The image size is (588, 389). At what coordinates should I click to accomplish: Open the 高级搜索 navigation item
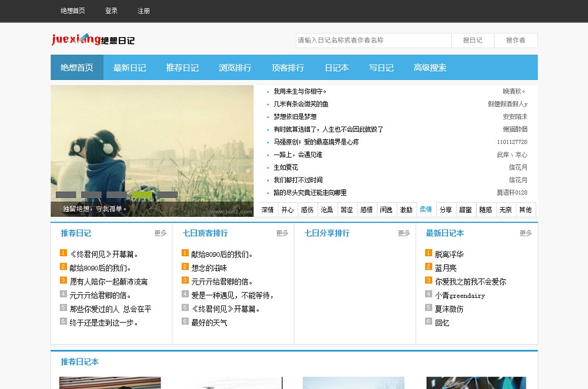point(430,68)
